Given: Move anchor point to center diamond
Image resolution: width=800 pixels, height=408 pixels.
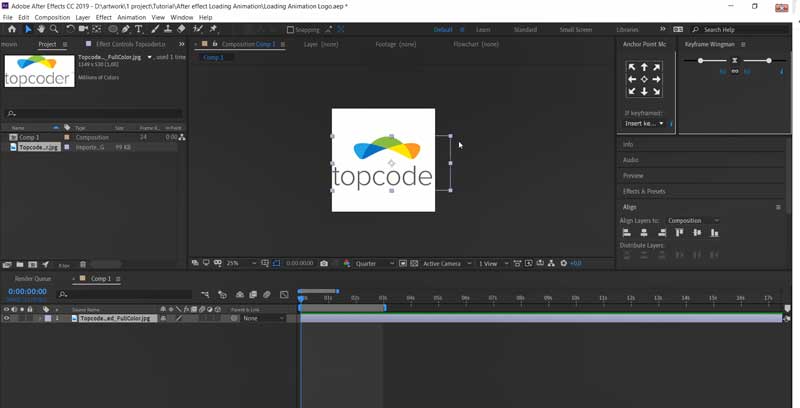Looking at the screenshot, I should 644,79.
